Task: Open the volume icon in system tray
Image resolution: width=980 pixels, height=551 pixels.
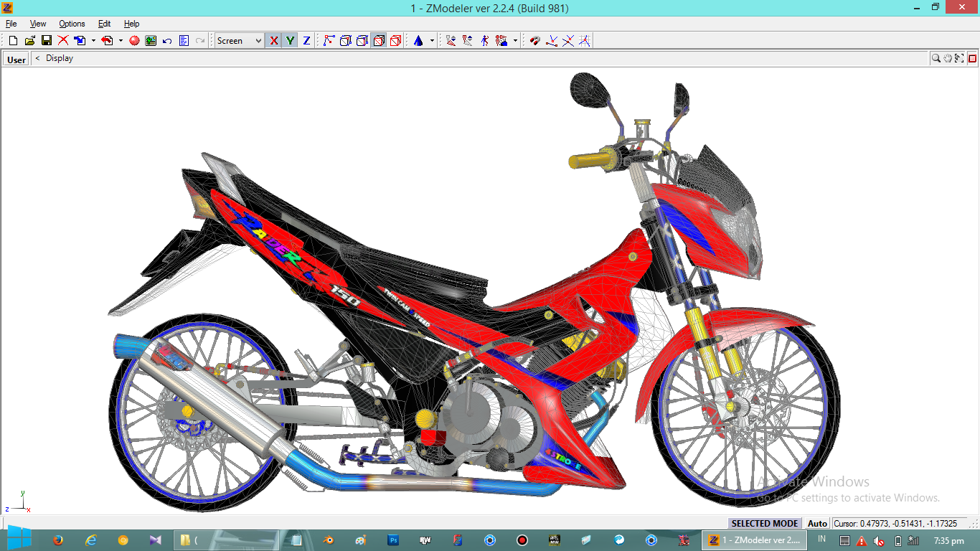Action: coord(880,540)
